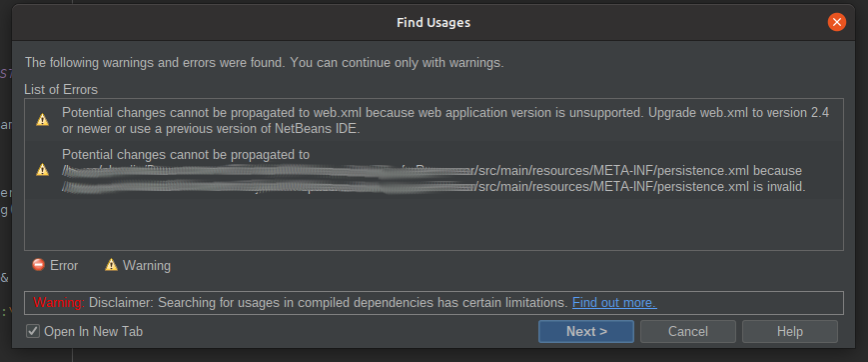The width and height of the screenshot is (868, 362).
Task: Click the warning icon beside web.xml message
Action: point(43,120)
